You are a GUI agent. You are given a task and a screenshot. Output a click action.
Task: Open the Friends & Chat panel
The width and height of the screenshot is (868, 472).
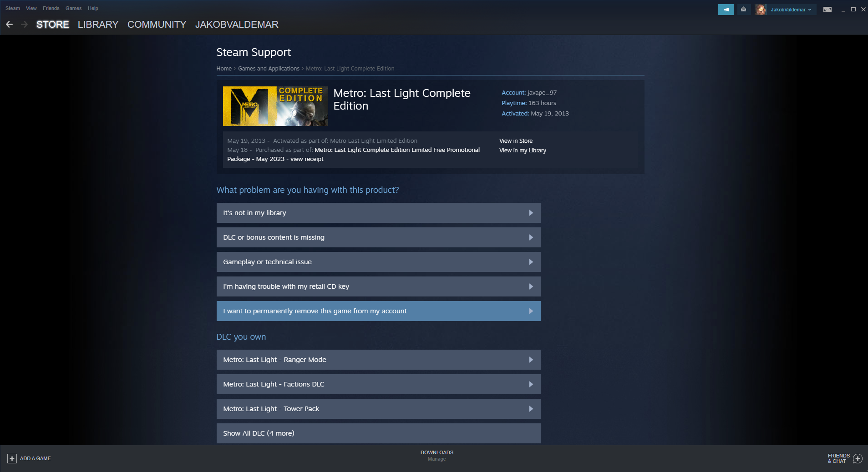pos(844,458)
